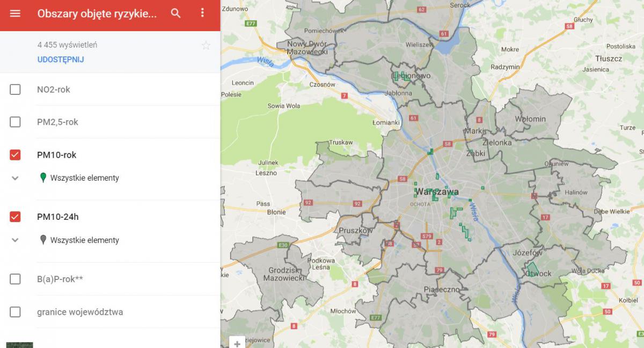Select the green PM10-rok area at Otwock

pos(532,268)
